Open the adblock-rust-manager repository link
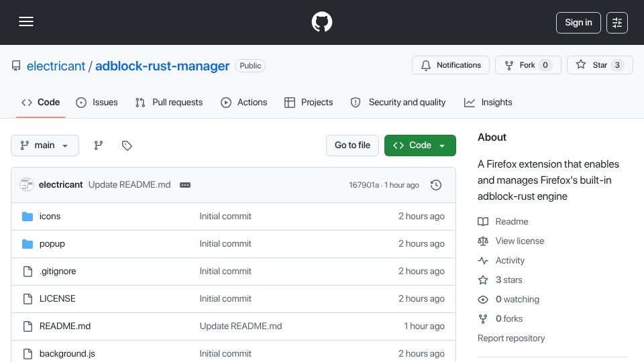Image resolution: width=644 pixels, height=362 pixels. pyautogui.click(x=162, y=66)
